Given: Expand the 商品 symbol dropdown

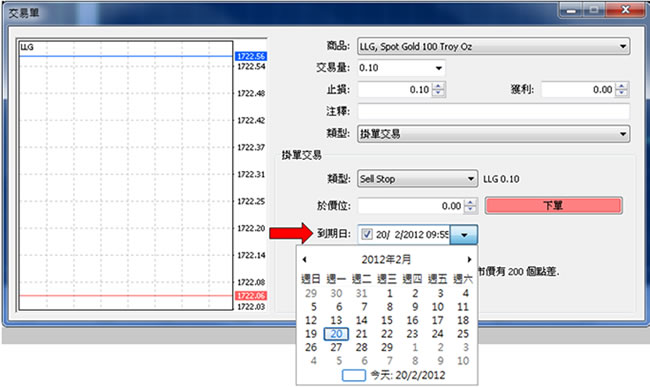Looking at the screenshot, I should 623,46.
